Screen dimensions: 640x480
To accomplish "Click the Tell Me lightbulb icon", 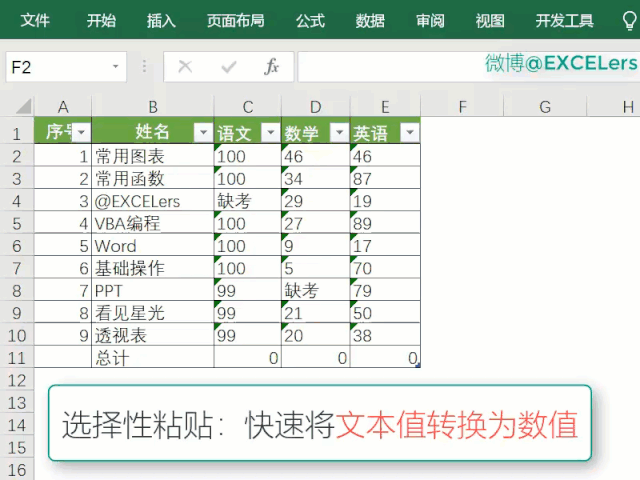I will tap(629, 20).
